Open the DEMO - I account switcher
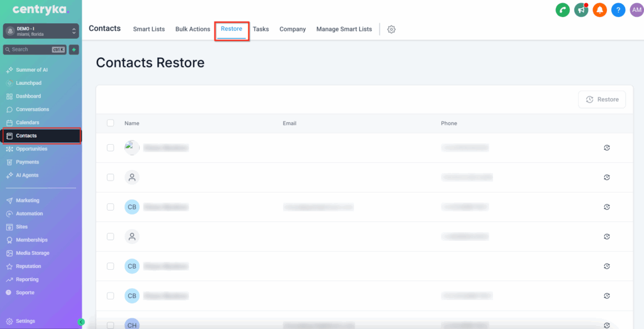The width and height of the screenshot is (644, 329). tap(41, 31)
